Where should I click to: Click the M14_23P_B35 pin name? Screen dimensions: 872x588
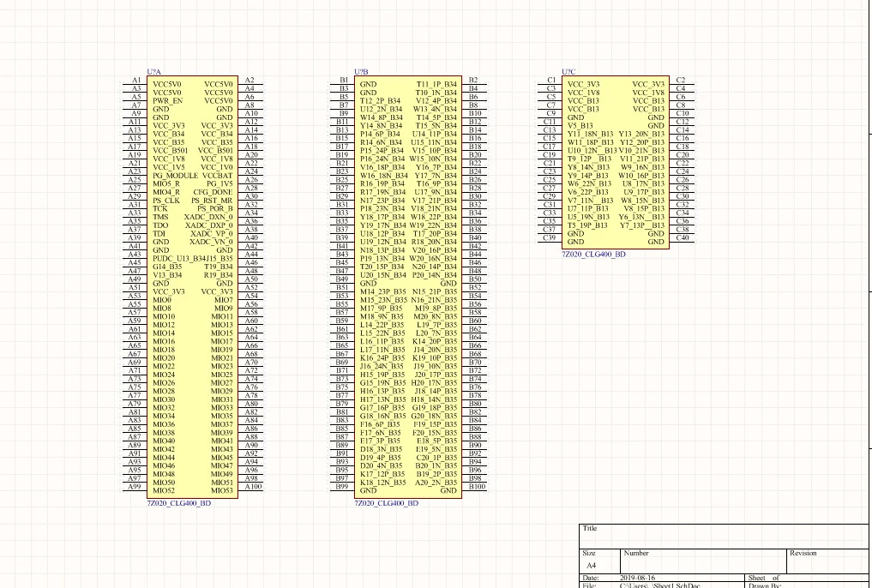click(383, 291)
